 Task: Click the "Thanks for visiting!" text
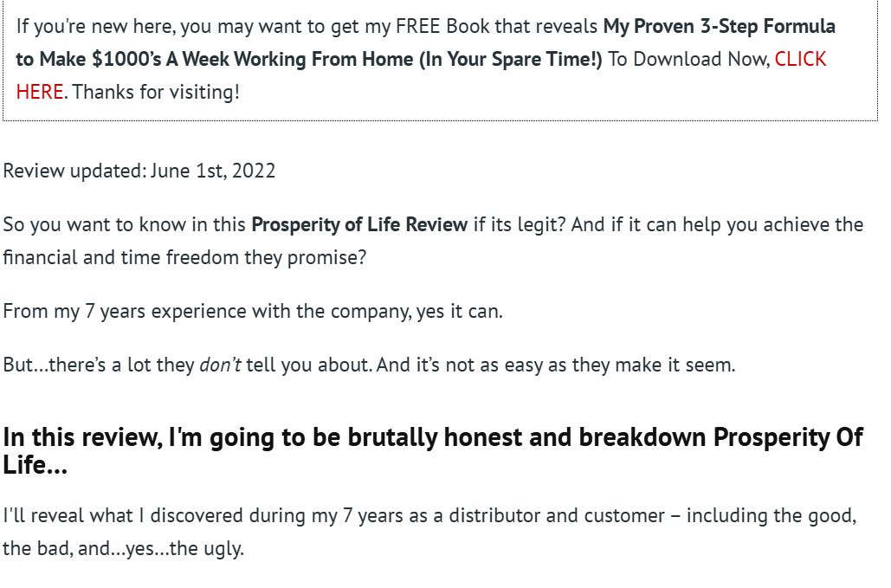pos(156,92)
